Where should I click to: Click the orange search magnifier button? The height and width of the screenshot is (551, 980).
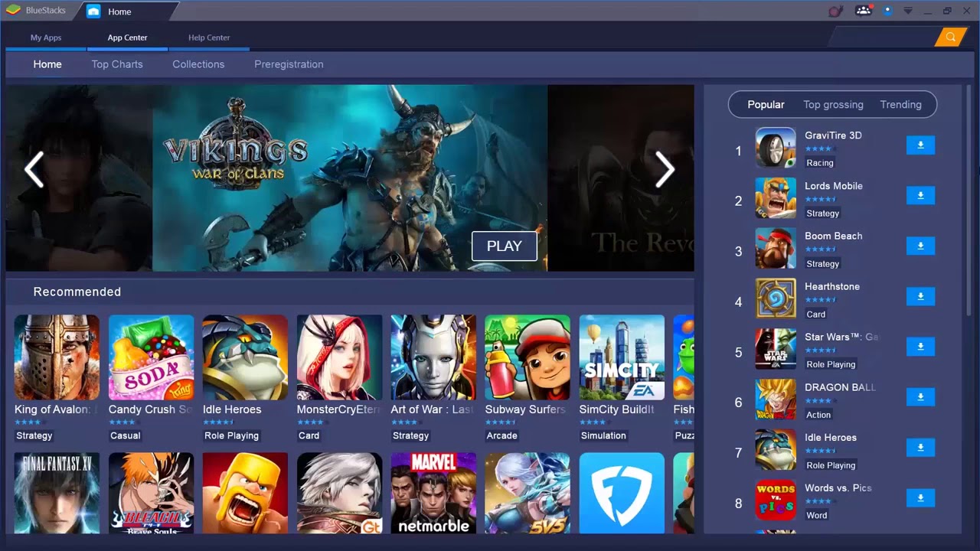click(950, 37)
